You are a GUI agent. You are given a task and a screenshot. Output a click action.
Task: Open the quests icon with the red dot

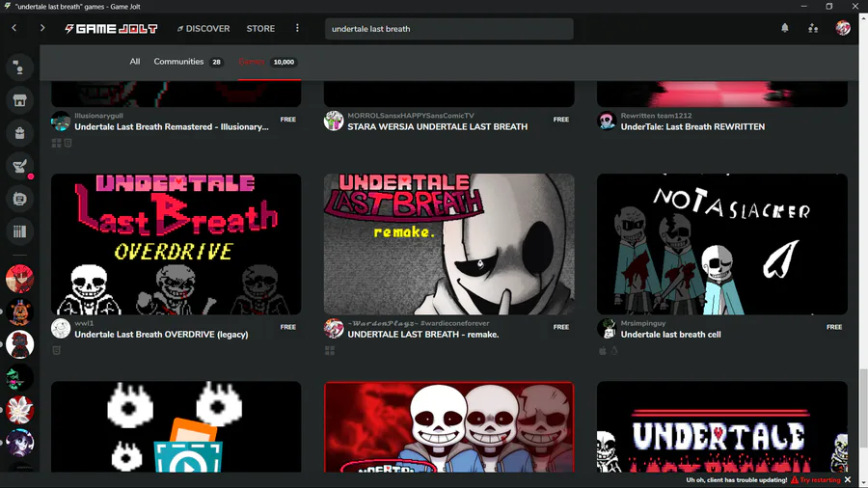19,166
